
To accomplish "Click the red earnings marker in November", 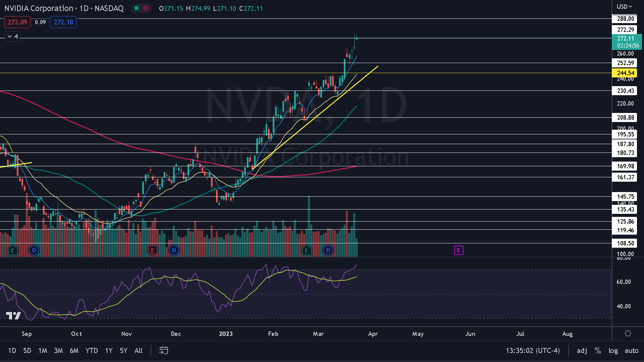I will click(x=153, y=250).
